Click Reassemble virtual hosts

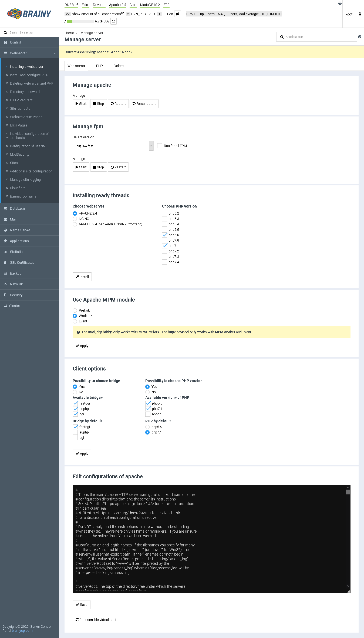(97, 620)
